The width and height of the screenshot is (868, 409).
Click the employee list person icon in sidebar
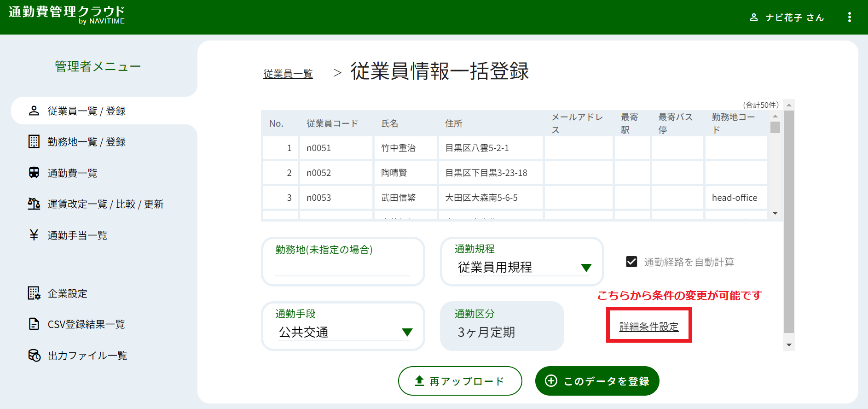34,111
